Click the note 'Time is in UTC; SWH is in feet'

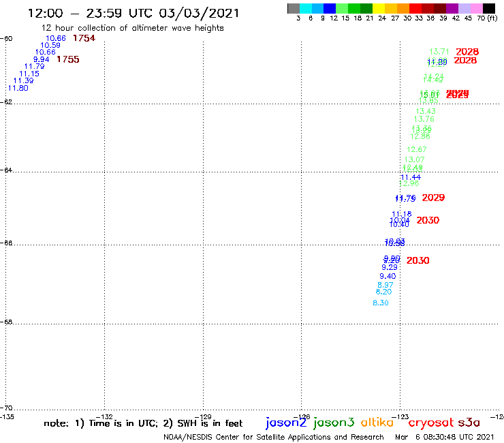(143, 423)
